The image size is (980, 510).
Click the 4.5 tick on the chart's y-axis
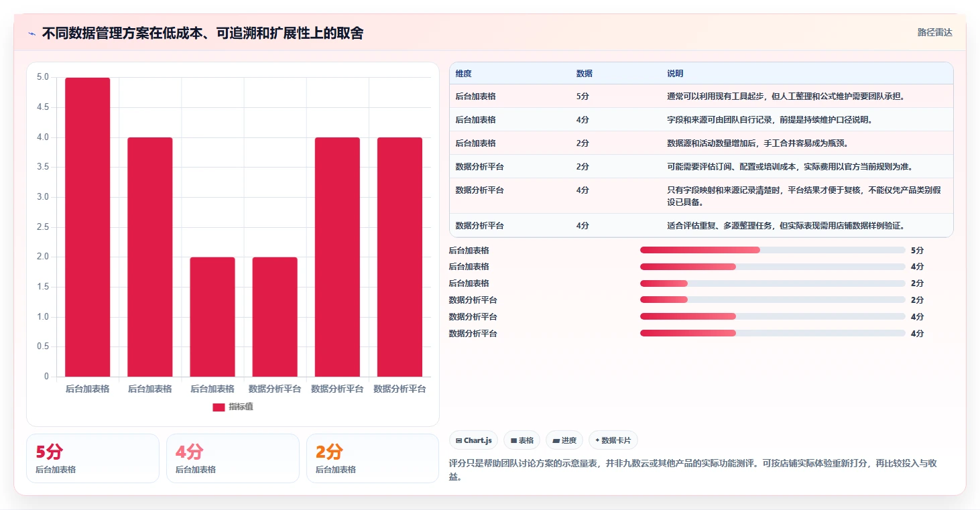tap(42, 107)
